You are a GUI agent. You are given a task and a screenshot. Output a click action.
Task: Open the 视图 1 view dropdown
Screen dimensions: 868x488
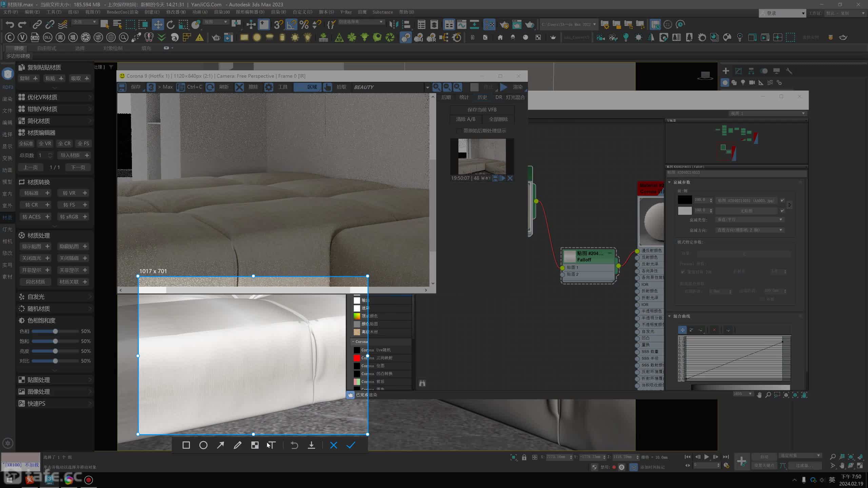pos(767,113)
